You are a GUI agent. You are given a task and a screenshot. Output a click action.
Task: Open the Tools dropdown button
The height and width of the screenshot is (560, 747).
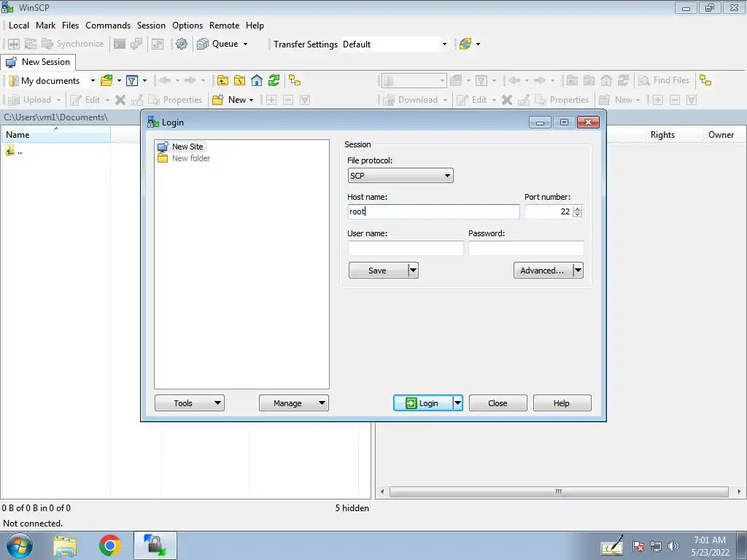click(190, 403)
